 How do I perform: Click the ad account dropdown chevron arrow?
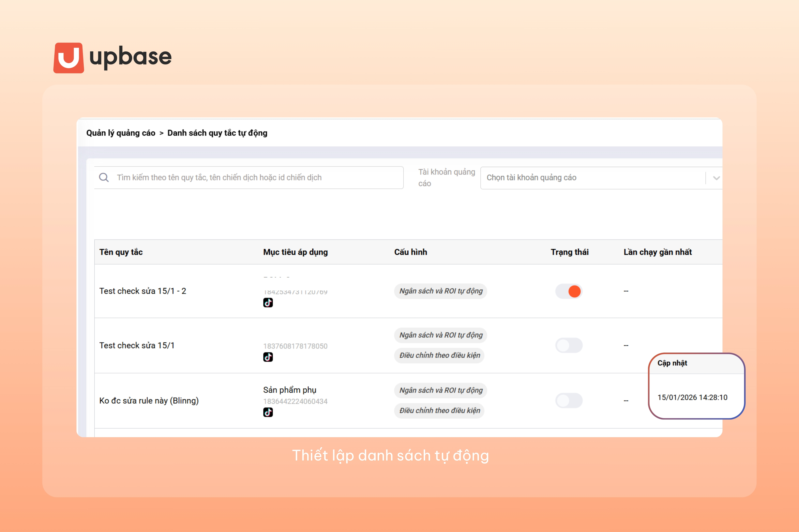tap(716, 178)
